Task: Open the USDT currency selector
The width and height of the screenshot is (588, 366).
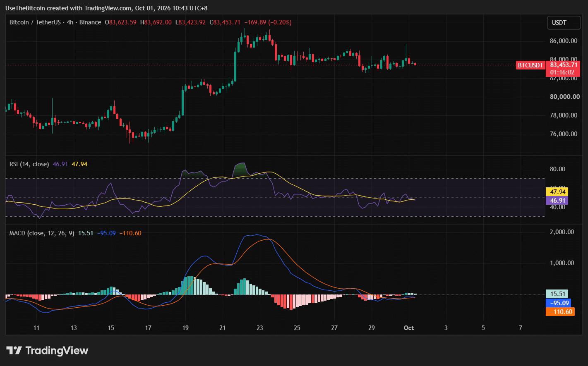Action: [x=564, y=23]
